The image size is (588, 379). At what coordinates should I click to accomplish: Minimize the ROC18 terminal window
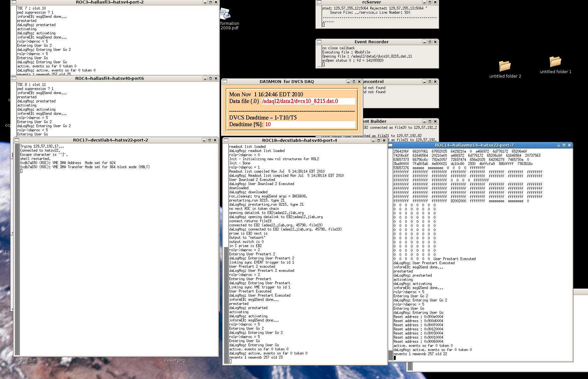coord(373,140)
